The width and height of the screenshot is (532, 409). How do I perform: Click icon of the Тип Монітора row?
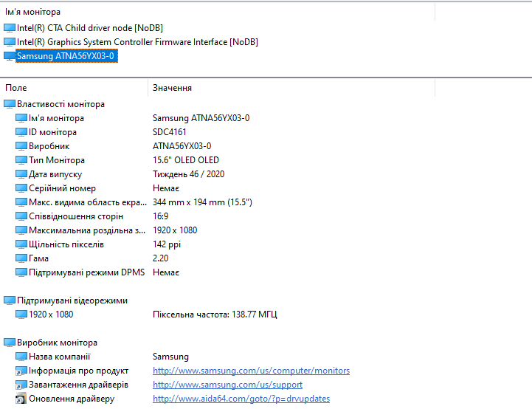click(x=21, y=160)
